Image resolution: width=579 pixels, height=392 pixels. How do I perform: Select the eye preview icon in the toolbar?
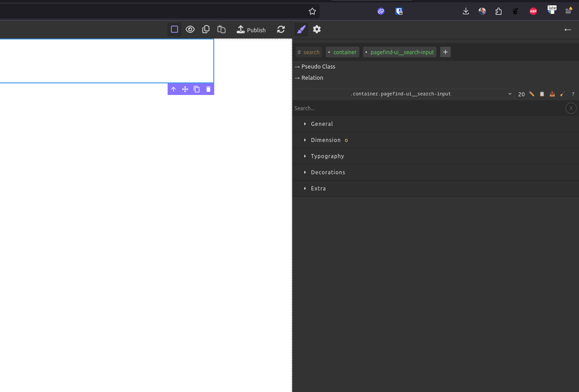190,29
